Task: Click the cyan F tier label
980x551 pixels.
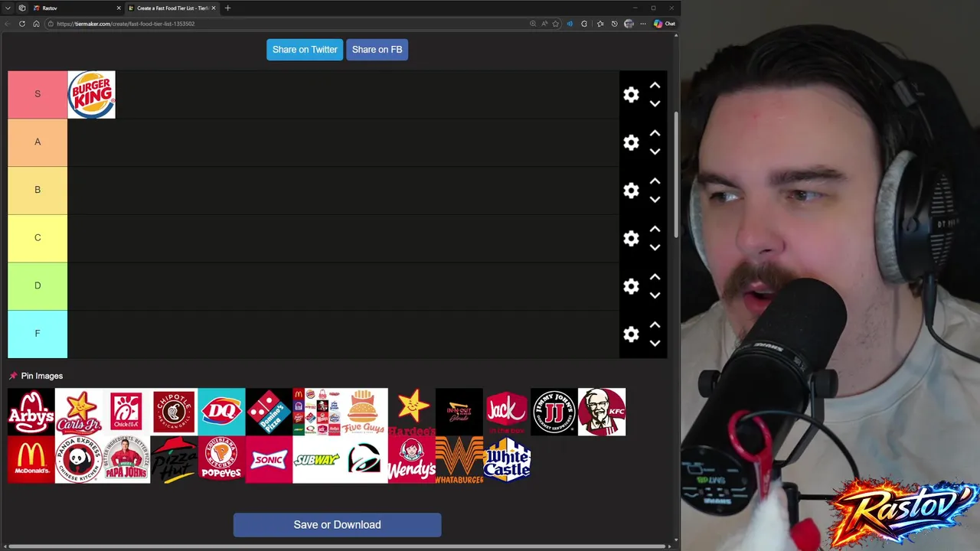Action: pyautogui.click(x=38, y=334)
